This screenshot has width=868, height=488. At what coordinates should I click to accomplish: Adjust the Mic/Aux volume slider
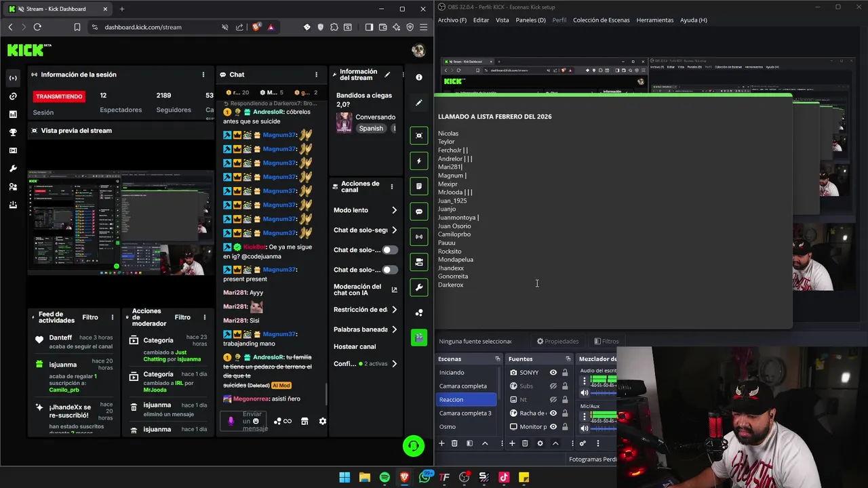point(604,428)
